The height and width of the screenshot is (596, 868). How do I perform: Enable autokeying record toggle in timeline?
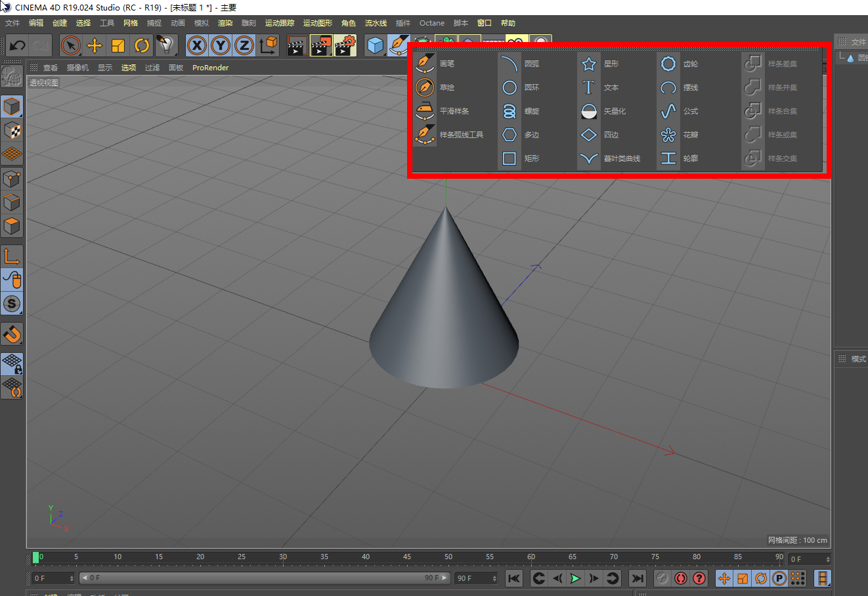click(681, 578)
